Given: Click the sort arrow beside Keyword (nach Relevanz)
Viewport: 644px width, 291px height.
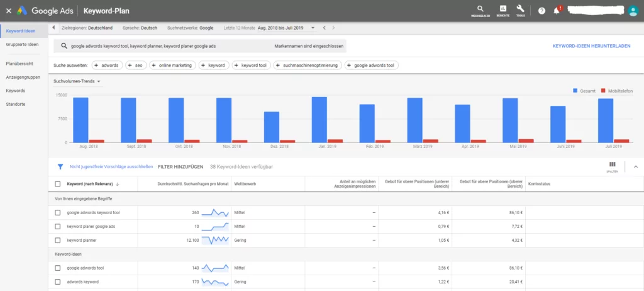Looking at the screenshot, I should click(118, 184).
